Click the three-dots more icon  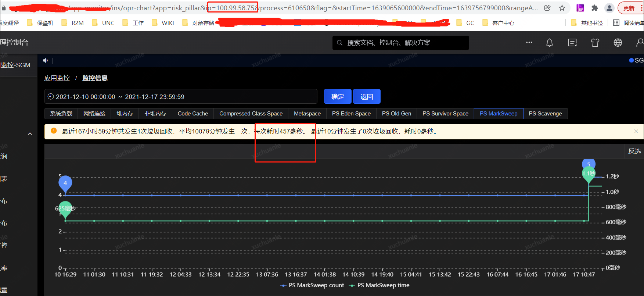tap(529, 42)
